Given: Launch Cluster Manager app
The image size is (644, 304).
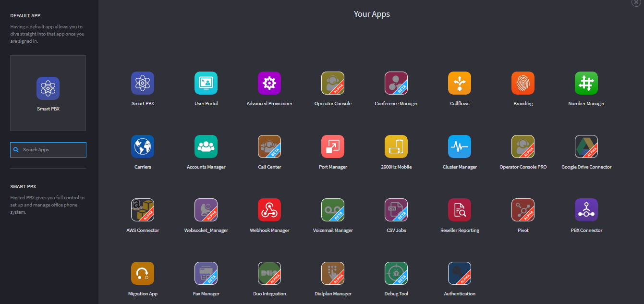Looking at the screenshot, I should pyautogui.click(x=460, y=146).
